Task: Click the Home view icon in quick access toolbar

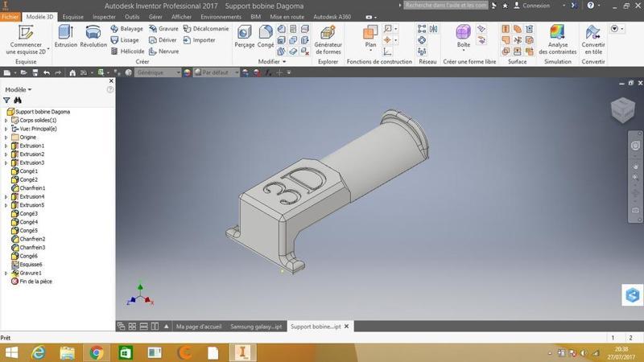Action: [72, 72]
